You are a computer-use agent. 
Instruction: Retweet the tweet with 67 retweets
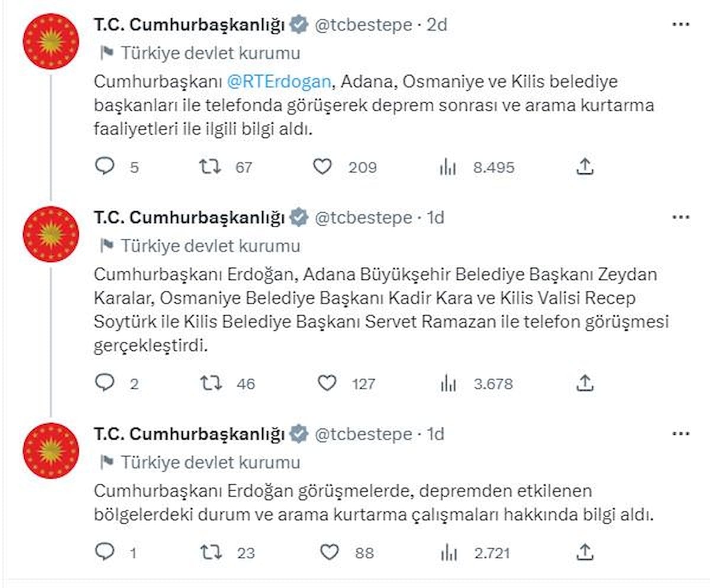click(210, 167)
